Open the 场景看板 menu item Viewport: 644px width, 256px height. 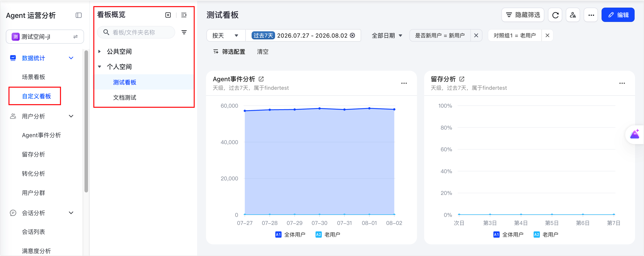34,77
